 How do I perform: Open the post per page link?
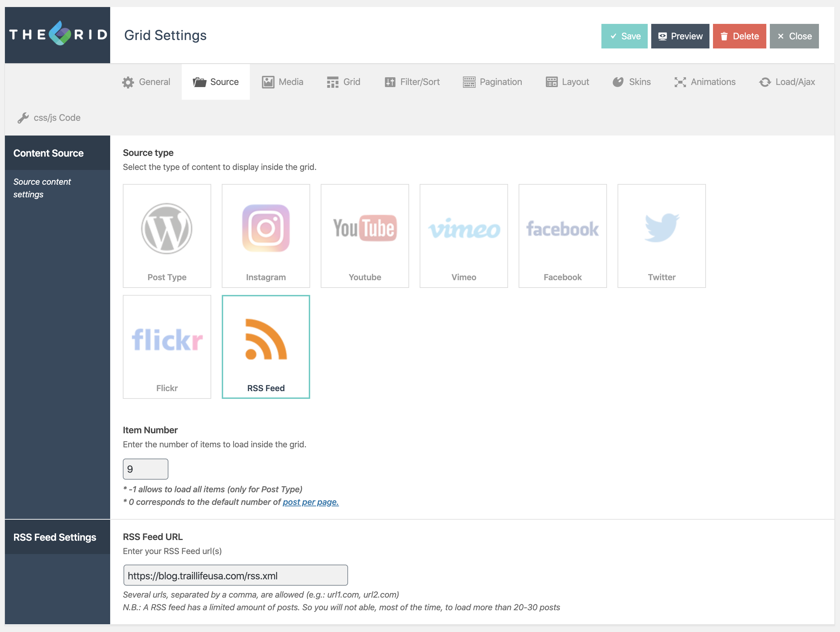click(311, 502)
